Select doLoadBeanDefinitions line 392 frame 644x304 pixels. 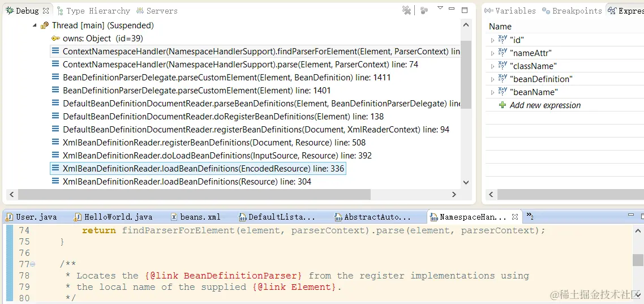point(217,156)
